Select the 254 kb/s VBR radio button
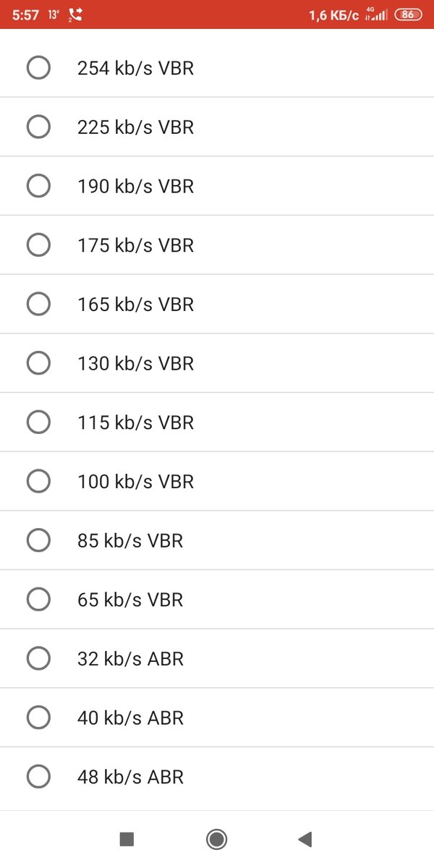Viewport: 434px width, 868px height. point(38,68)
